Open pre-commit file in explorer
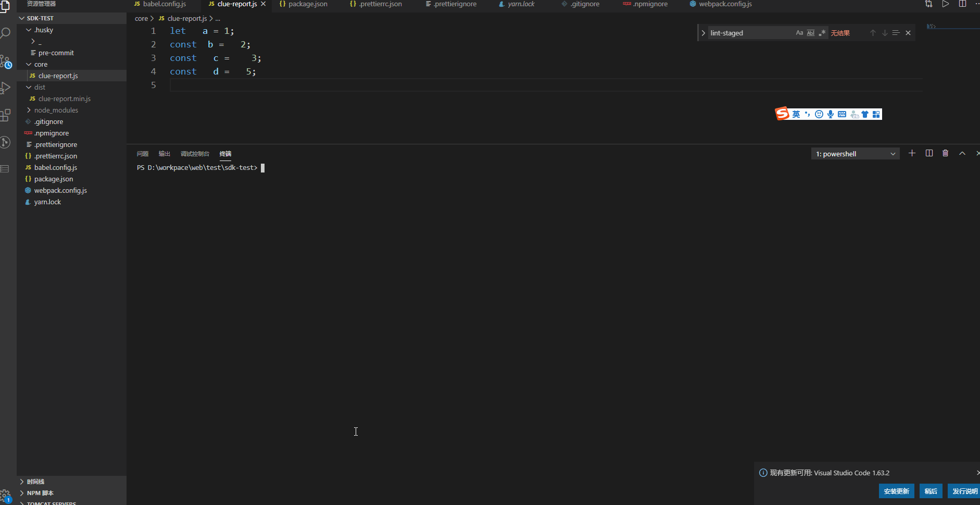 click(x=71, y=53)
